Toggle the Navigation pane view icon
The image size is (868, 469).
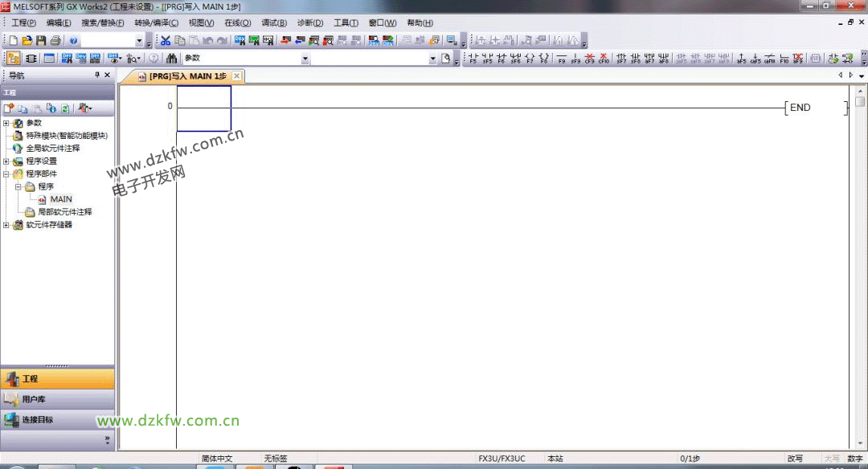point(14,59)
